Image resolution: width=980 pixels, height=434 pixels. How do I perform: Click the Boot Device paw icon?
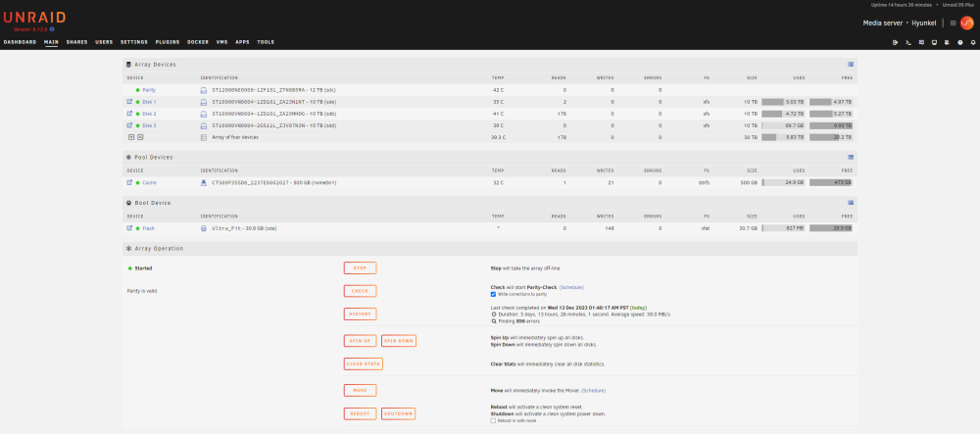click(x=128, y=203)
